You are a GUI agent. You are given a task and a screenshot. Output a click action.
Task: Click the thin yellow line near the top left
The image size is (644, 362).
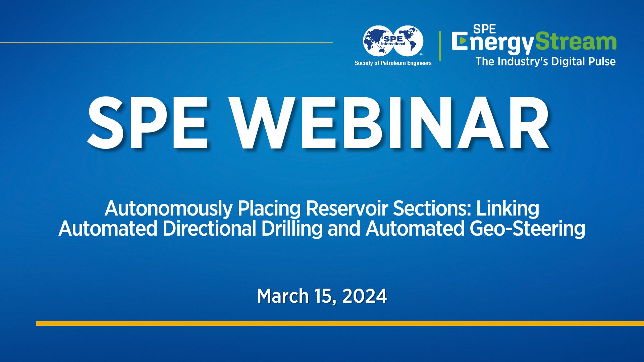click(x=168, y=43)
